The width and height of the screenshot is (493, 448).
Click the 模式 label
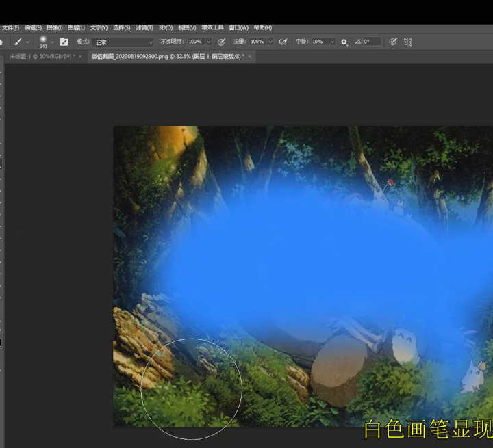point(84,42)
